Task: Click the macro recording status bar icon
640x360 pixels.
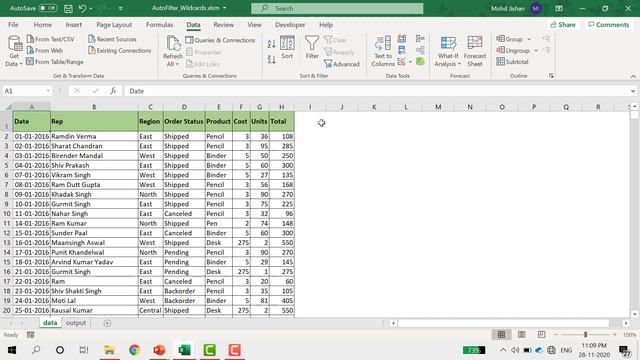Action: click(x=31, y=335)
